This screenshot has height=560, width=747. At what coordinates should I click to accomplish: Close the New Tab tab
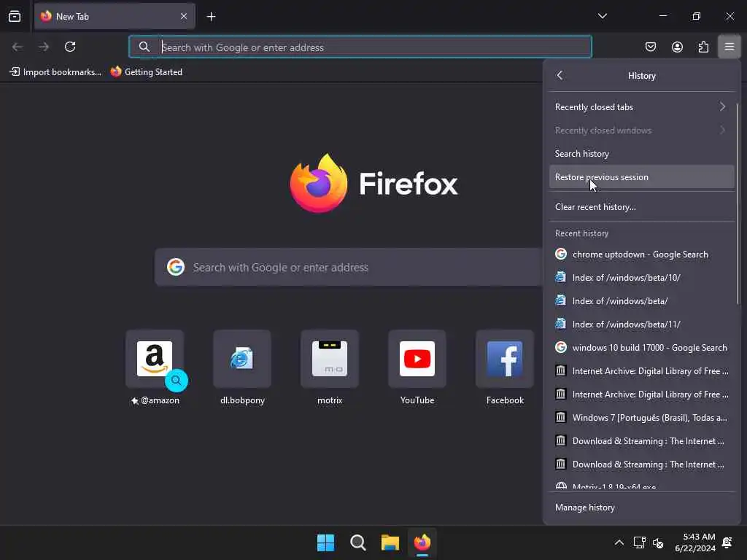point(184,16)
